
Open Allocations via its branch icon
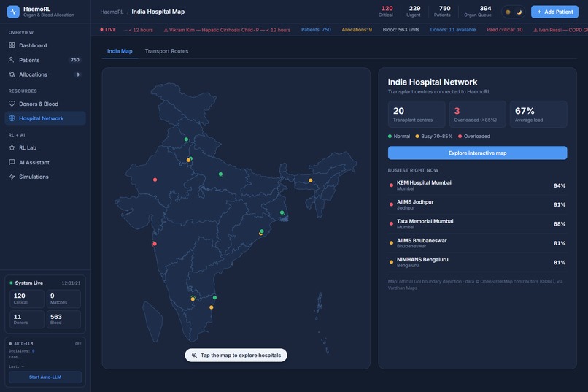pos(12,74)
